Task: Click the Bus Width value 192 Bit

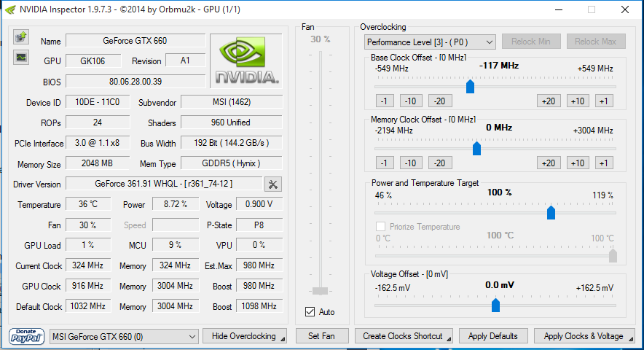Action: (x=232, y=143)
